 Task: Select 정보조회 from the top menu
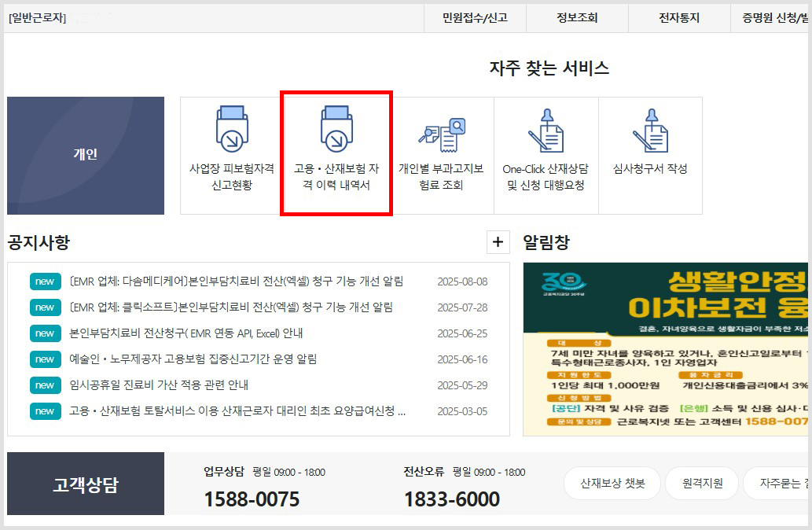coord(576,17)
